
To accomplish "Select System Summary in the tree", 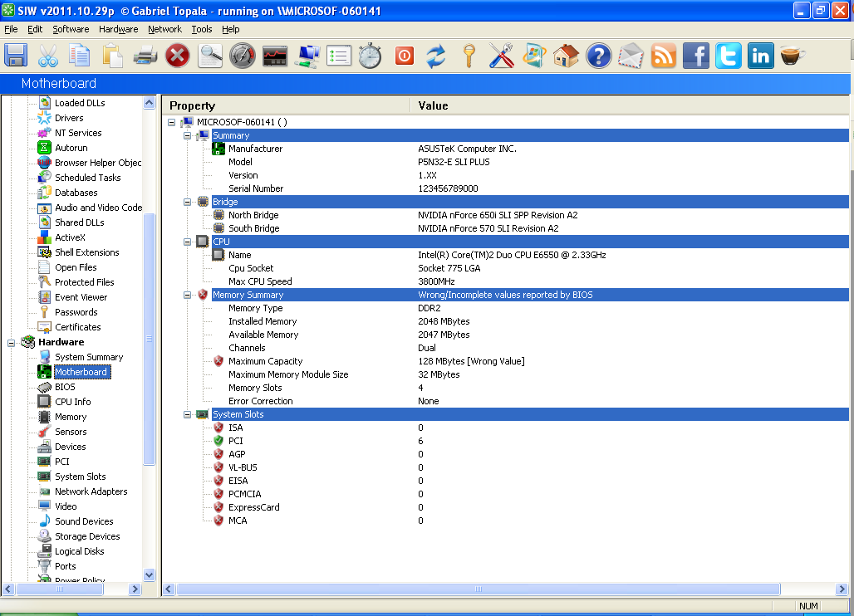I will [89, 357].
